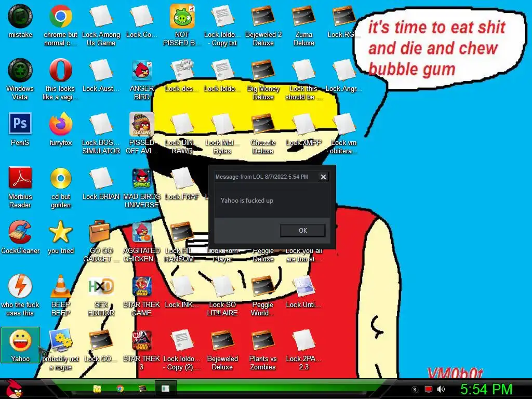Launch AGGITATED CHICKEN Rio icon
The image size is (532, 399).
pos(142,241)
